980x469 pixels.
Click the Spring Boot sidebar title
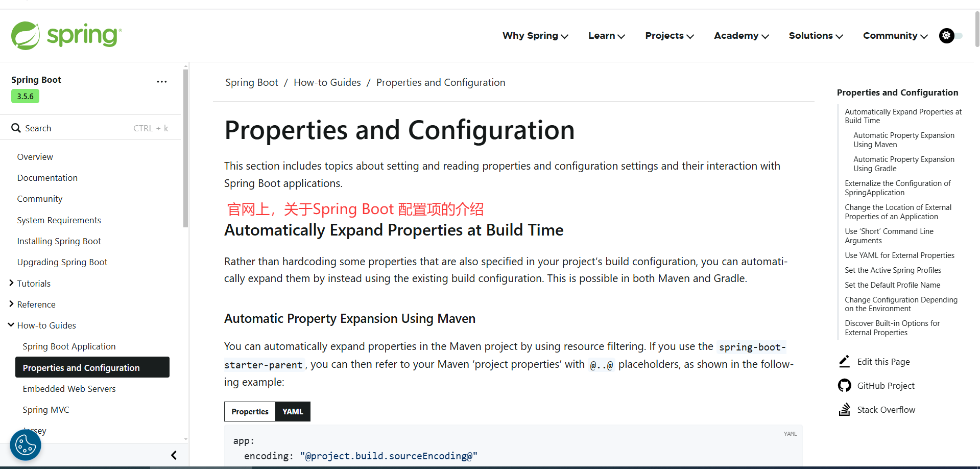(x=36, y=80)
